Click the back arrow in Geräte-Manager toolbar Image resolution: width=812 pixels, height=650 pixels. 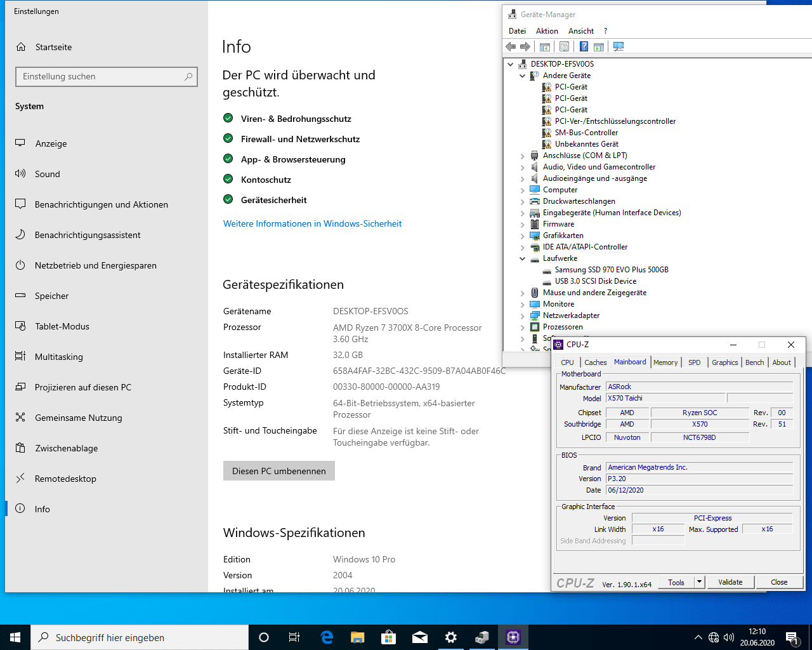click(511, 46)
